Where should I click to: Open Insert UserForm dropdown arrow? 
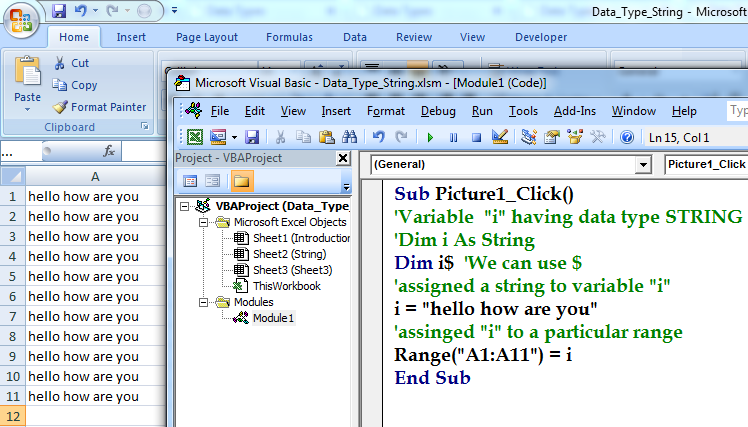tap(234, 137)
